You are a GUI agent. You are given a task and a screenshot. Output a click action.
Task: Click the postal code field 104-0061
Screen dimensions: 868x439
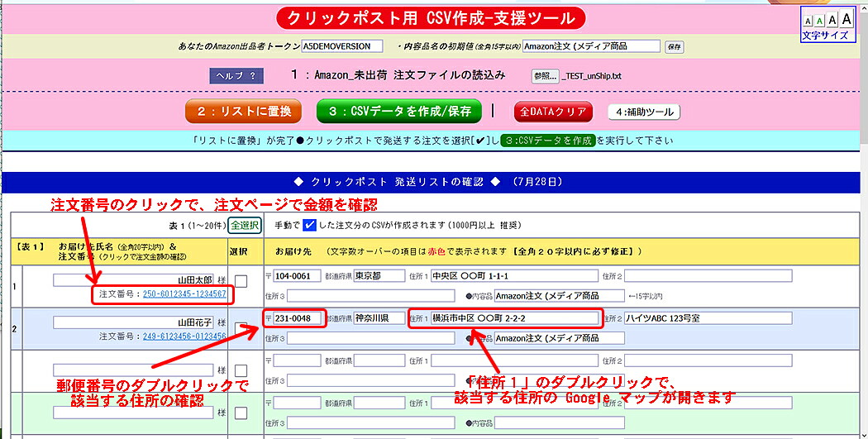coord(297,275)
